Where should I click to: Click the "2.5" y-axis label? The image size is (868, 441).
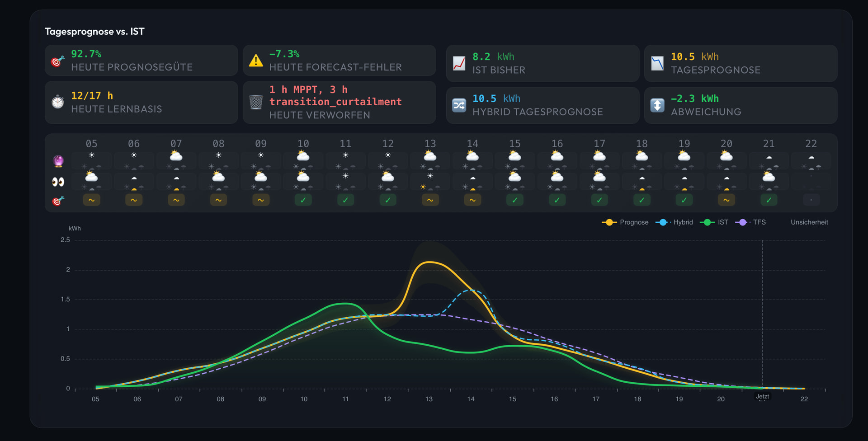(x=66, y=240)
